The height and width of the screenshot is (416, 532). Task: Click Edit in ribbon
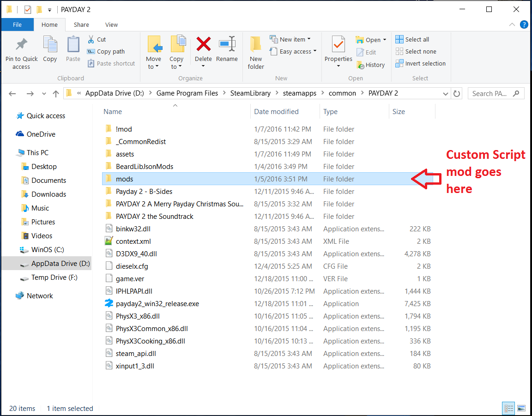[366, 52]
